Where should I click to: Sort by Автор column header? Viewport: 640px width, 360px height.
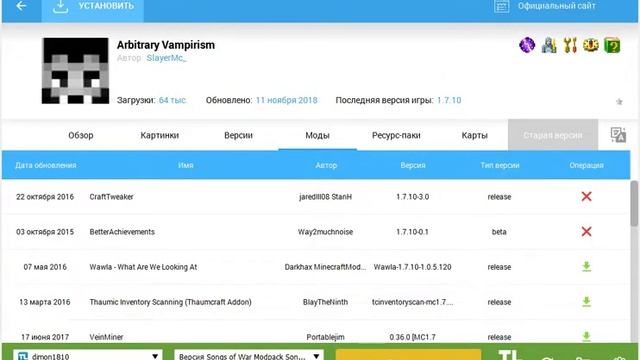pyautogui.click(x=326, y=165)
